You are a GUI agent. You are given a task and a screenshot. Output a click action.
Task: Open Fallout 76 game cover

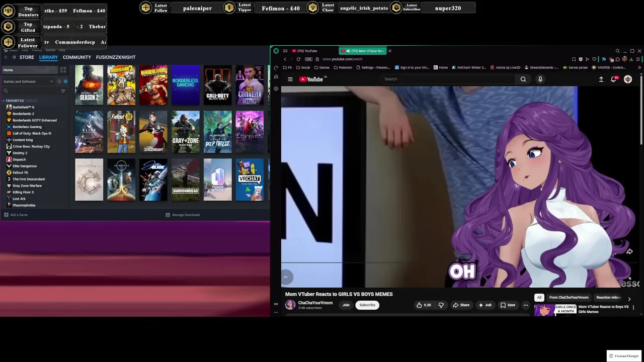pyautogui.click(x=121, y=132)
